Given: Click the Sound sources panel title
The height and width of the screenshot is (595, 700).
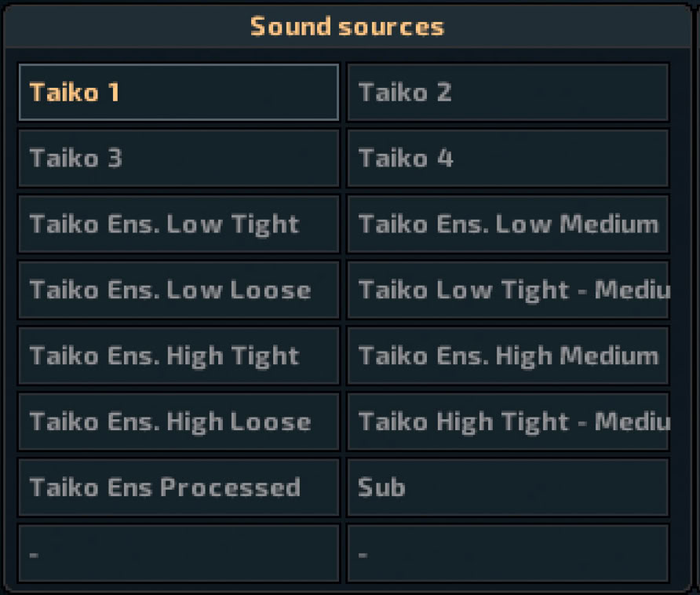Looking at the screenshot, I should pos(347,27).
